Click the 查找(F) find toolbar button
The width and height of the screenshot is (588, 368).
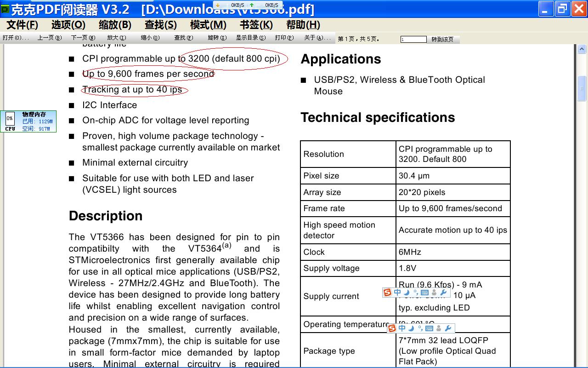coord(184,38)
